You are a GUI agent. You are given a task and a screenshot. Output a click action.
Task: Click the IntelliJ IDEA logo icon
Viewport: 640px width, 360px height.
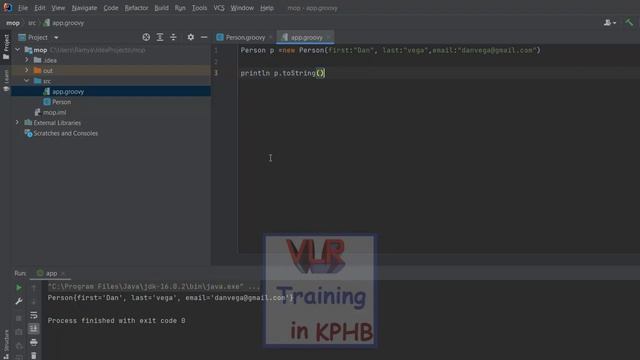click(7, 7)
